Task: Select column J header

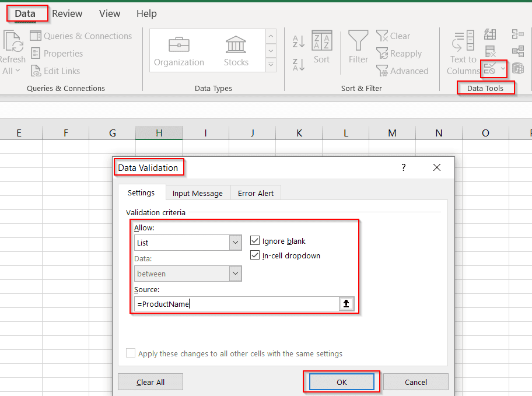Action: click(x=253, y=133)
